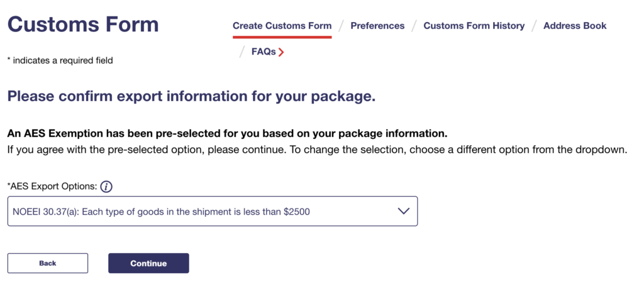The image size is (644, 282).
Task: Click the bold AES Exemption pre-selected notice
Action: pos(226,134)
